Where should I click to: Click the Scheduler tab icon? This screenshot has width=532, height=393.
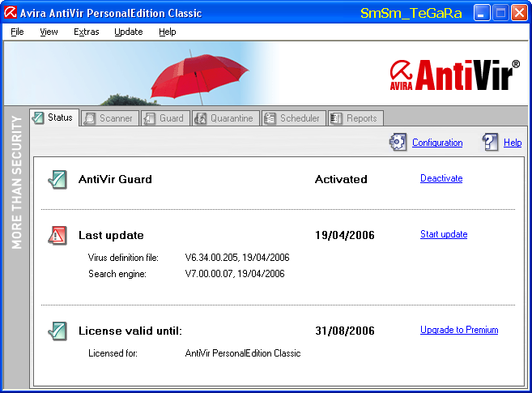coord(270,118)
